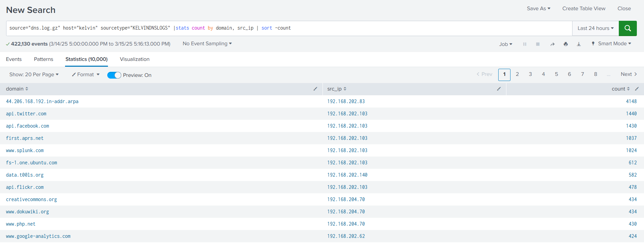The width and height of the screenshot is (644, 245).
Task: Go to the Next results page
Action: (629, 74)
